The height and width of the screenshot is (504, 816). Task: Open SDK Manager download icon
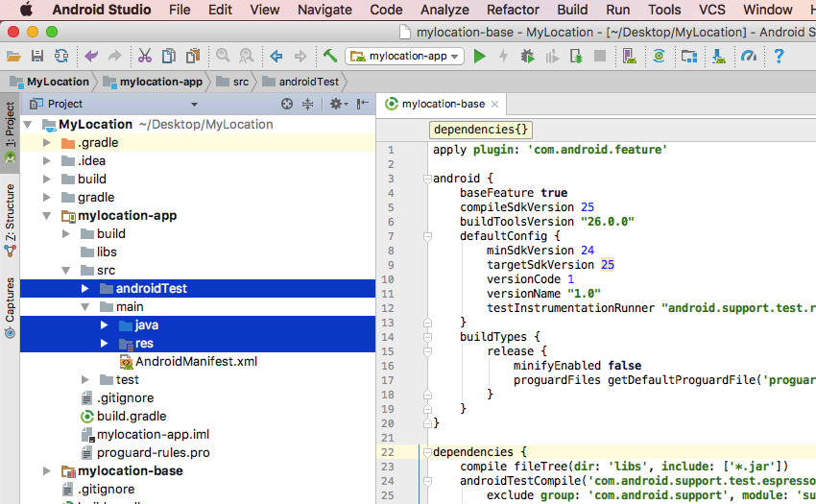719,57
